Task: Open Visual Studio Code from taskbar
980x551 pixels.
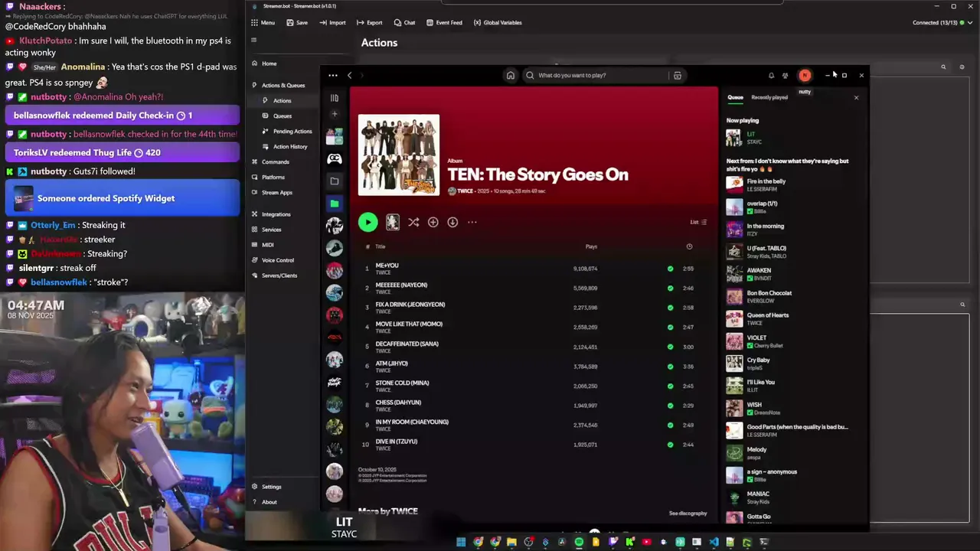Action: pyautogui.click(x=714, y=542)
